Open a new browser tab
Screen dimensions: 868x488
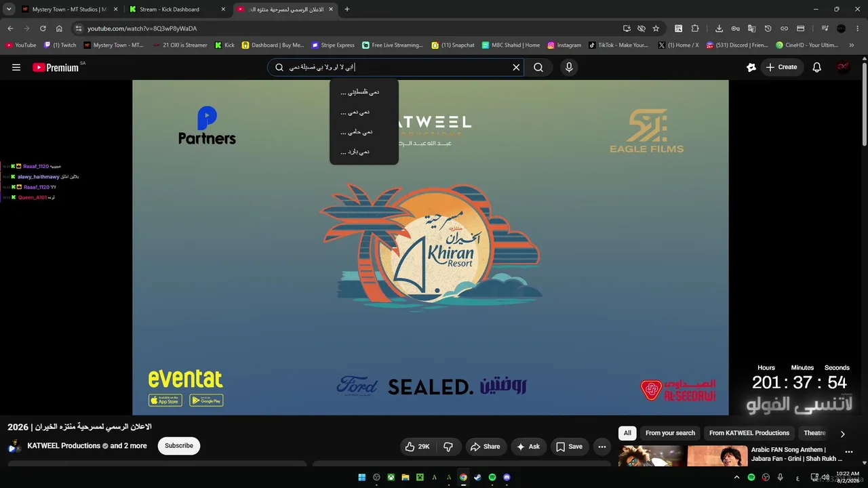[347, 9]
